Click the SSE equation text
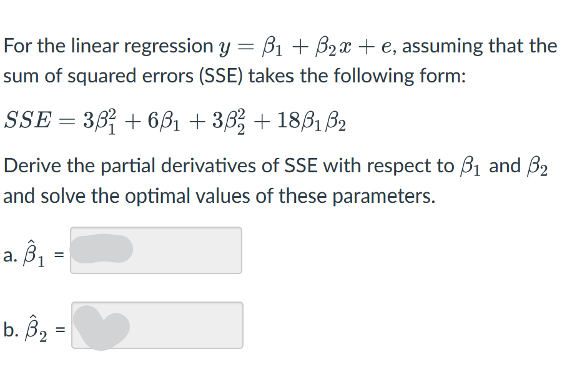582x392 pixels. point(175,120)
